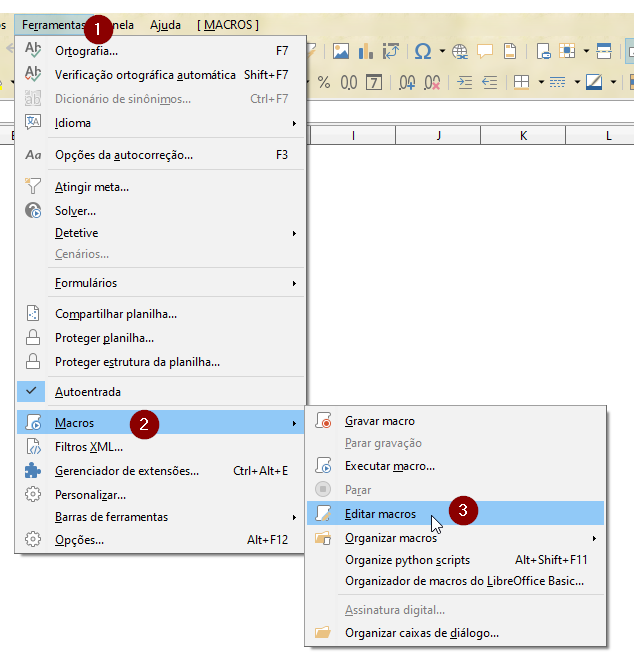634x668 pixels.
Task: Open freeze rows and columns dropdown
Action: pos(586,51)
